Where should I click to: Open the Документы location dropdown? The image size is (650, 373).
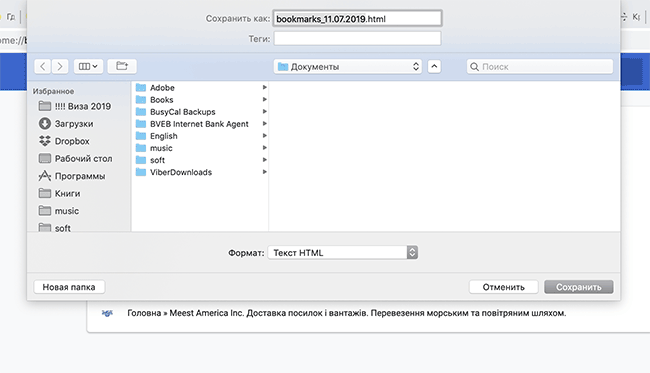pos(348,66)
